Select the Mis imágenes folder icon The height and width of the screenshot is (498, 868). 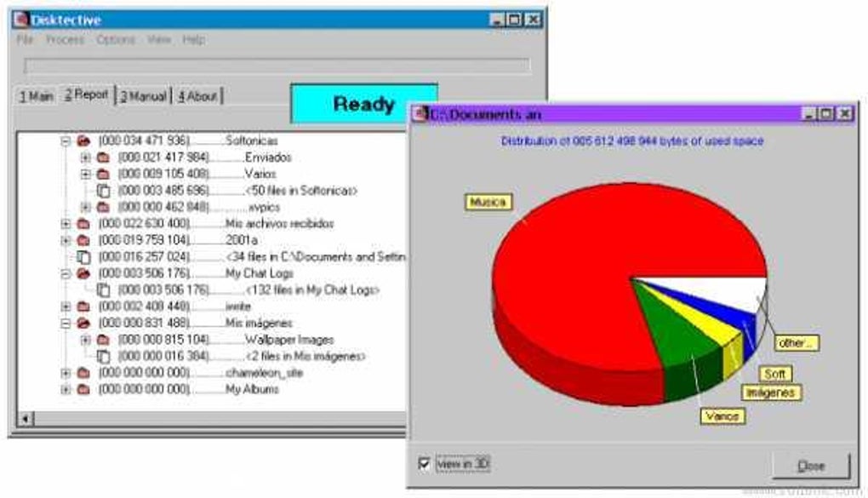[x=83, y=323]
